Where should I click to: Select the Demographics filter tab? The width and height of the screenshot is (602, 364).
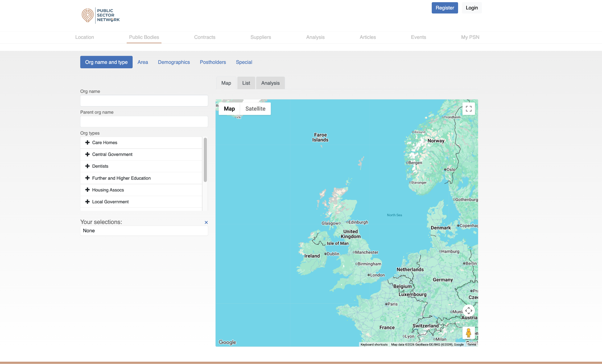[174, 62]
